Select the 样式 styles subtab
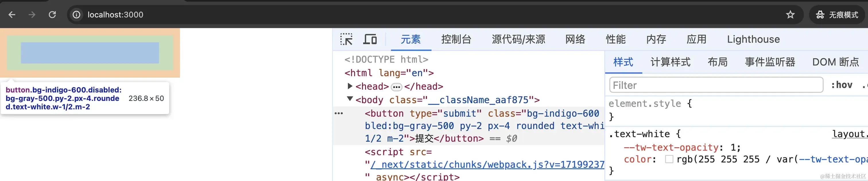Screen dimensions: 868x181 (623, 62)
